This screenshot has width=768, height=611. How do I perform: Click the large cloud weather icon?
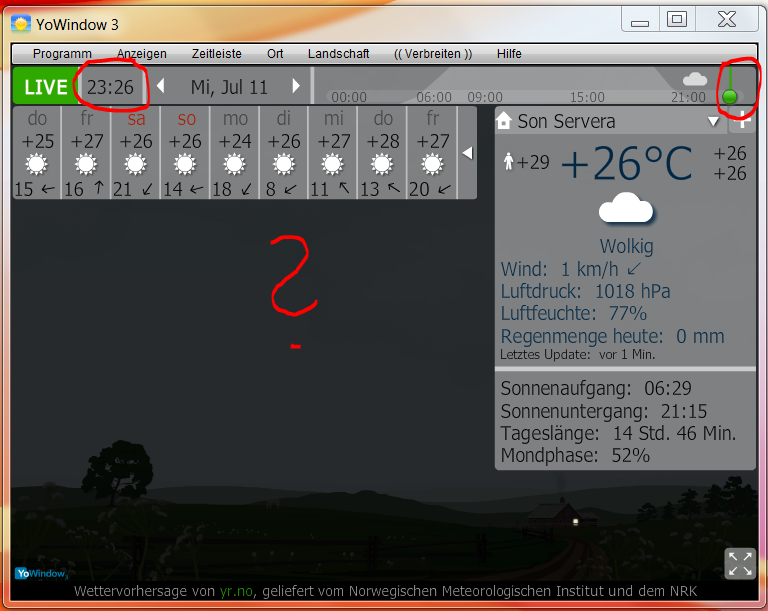click(x=626, y=208)
